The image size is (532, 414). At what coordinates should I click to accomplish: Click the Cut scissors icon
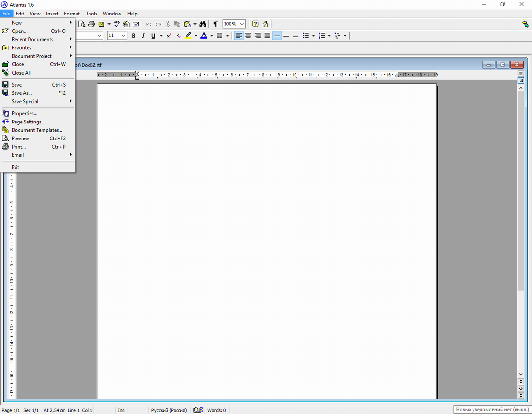tap(168, 24)
